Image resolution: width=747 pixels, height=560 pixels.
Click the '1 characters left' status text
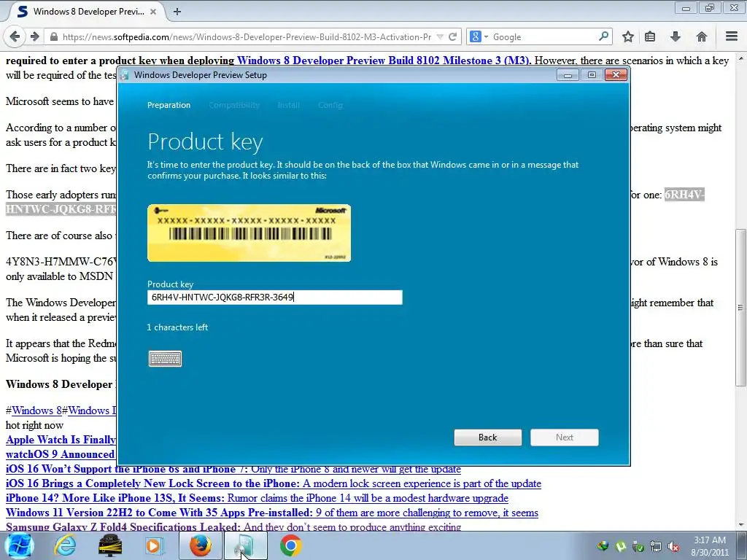[177, 327]
